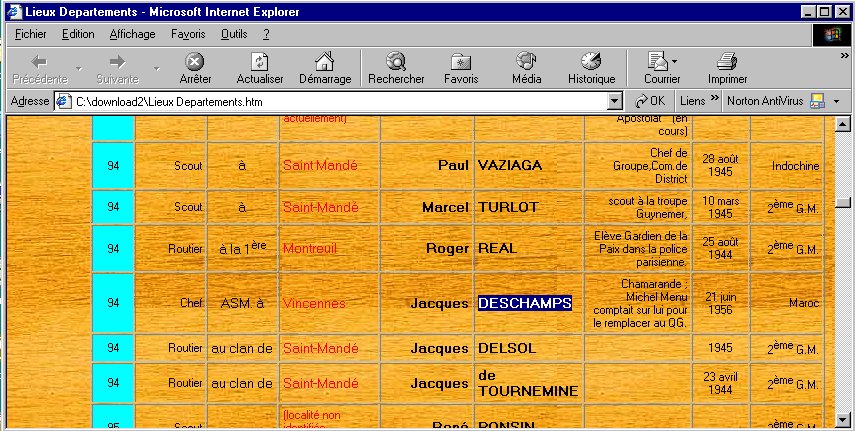Go to the Démarrage home page

[x=324, y=63]
